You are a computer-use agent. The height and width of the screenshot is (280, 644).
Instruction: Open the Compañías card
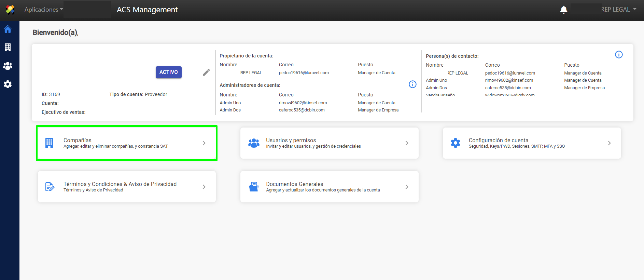(127, 143)
